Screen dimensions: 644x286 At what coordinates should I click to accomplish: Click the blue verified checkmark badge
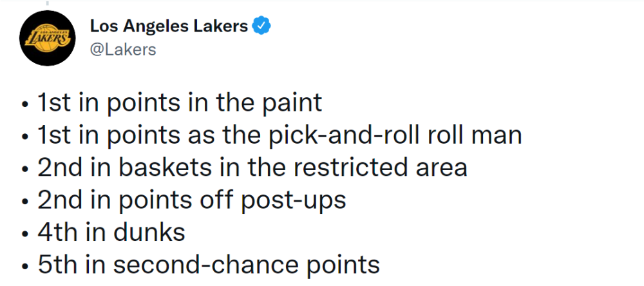pyautogui.click(x=261, y=26)
